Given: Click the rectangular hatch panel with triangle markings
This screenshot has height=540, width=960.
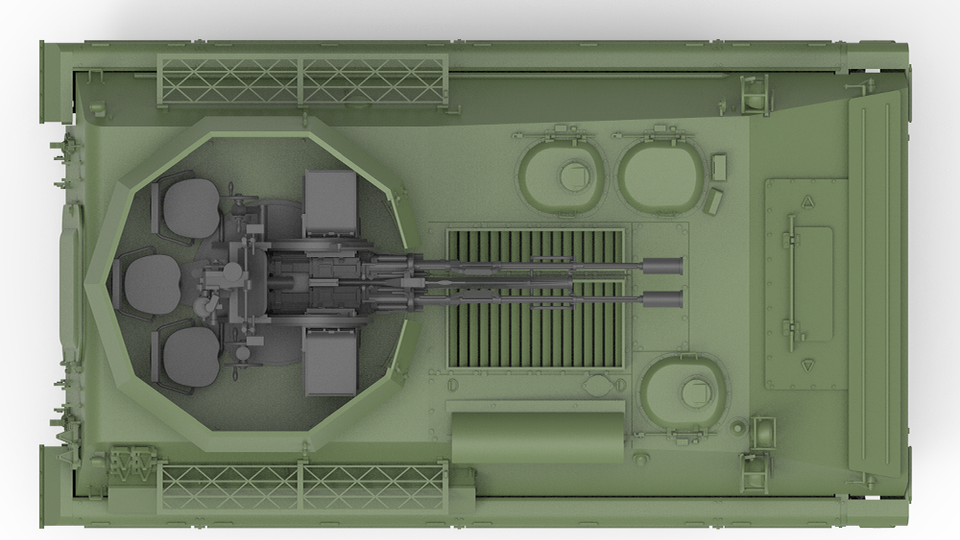Looking at the screenshot, I should (806, 284).
